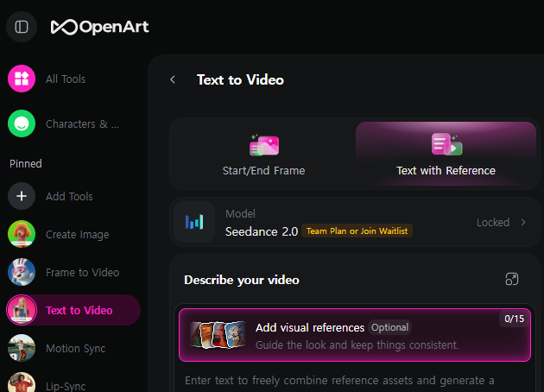Collapse the sidebar with the panel icon

pyautogui.click(x=22, y=27)
